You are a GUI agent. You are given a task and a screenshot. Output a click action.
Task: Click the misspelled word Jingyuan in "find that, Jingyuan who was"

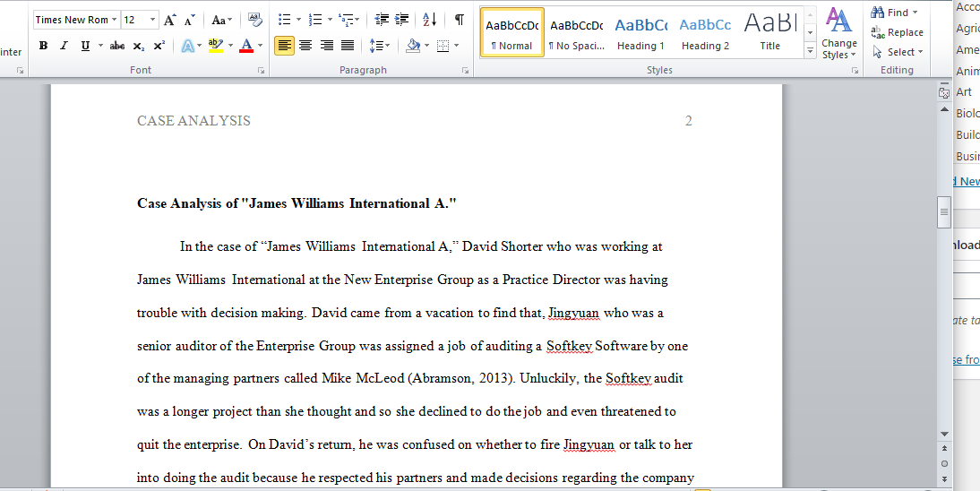[x=574, y=313]
